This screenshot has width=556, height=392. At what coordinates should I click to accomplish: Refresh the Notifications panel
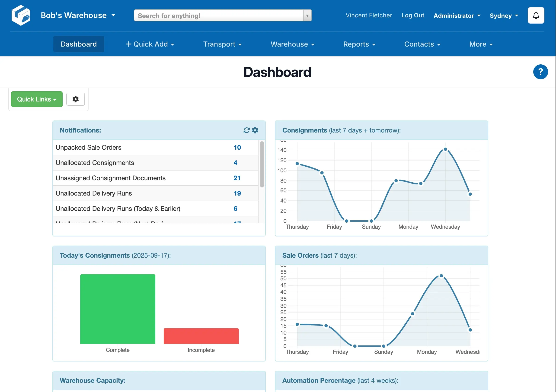[246, 130]
